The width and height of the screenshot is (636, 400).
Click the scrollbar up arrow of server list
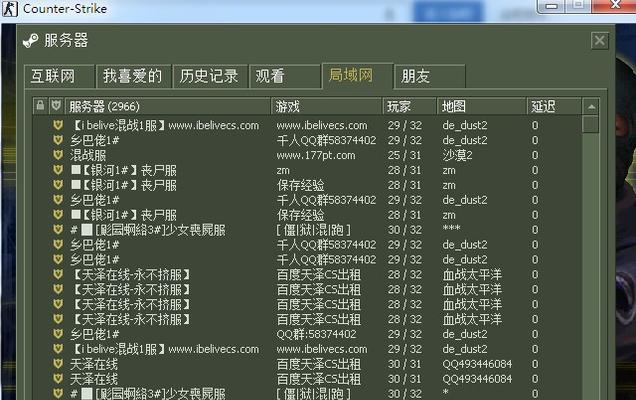coord(591,107)
